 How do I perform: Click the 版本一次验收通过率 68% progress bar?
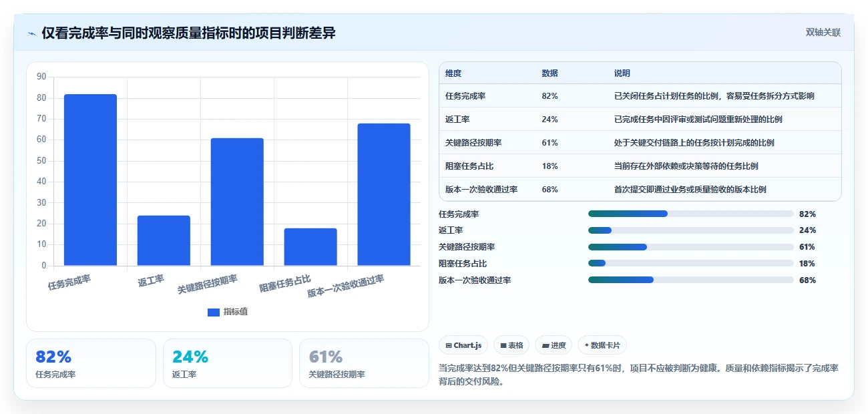tap(691, 280)
